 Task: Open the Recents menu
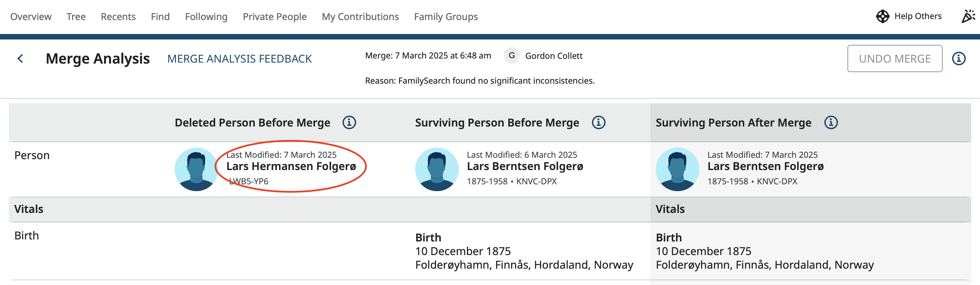(118, 17)
